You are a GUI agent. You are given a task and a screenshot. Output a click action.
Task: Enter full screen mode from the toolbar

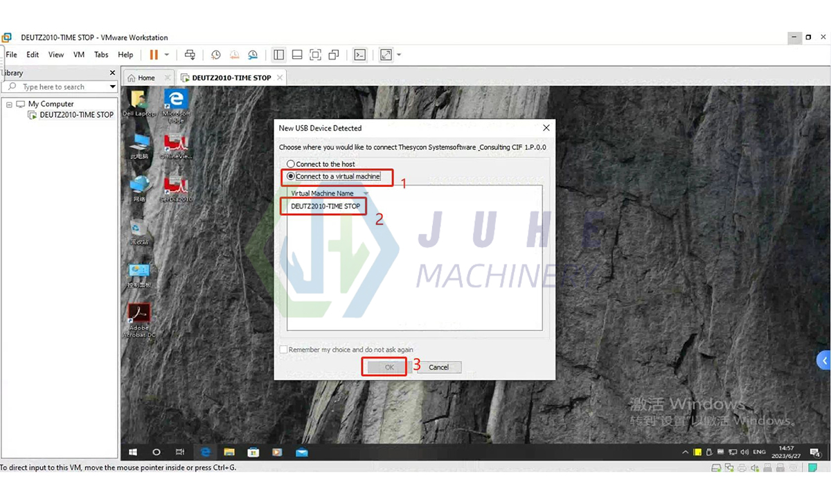316,55
